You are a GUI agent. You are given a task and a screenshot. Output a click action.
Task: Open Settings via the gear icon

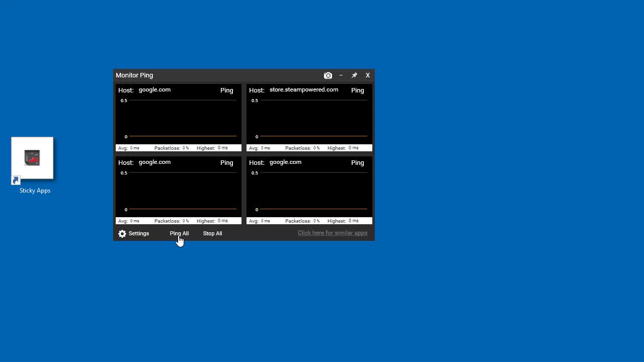click(122, 234)
